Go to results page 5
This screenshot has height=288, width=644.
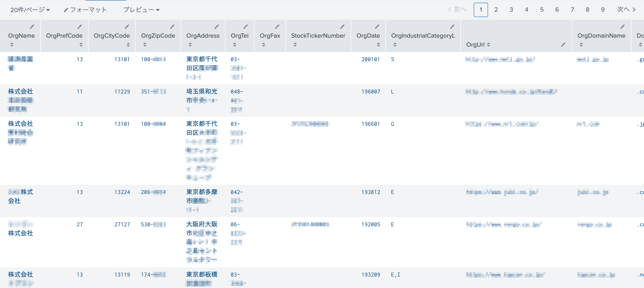coord(542,10)
